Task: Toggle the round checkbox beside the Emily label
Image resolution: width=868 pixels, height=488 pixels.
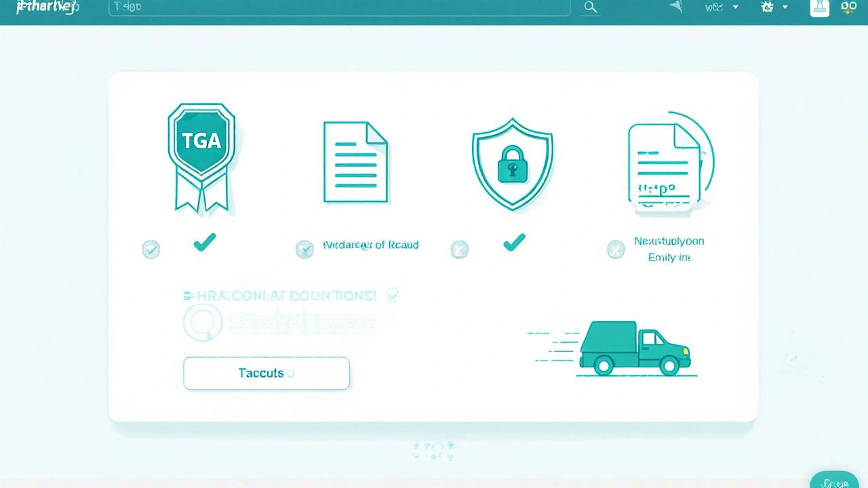Action: (616, 250)
